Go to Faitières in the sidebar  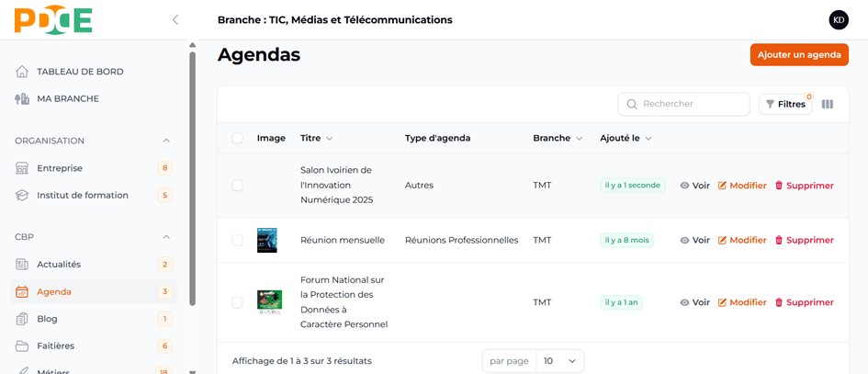coord(55,346)
